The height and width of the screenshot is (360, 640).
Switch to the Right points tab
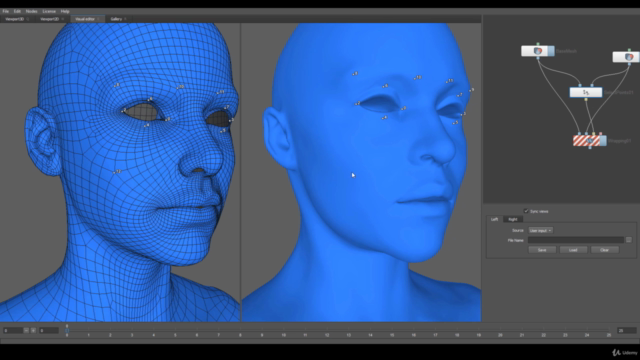513,220
